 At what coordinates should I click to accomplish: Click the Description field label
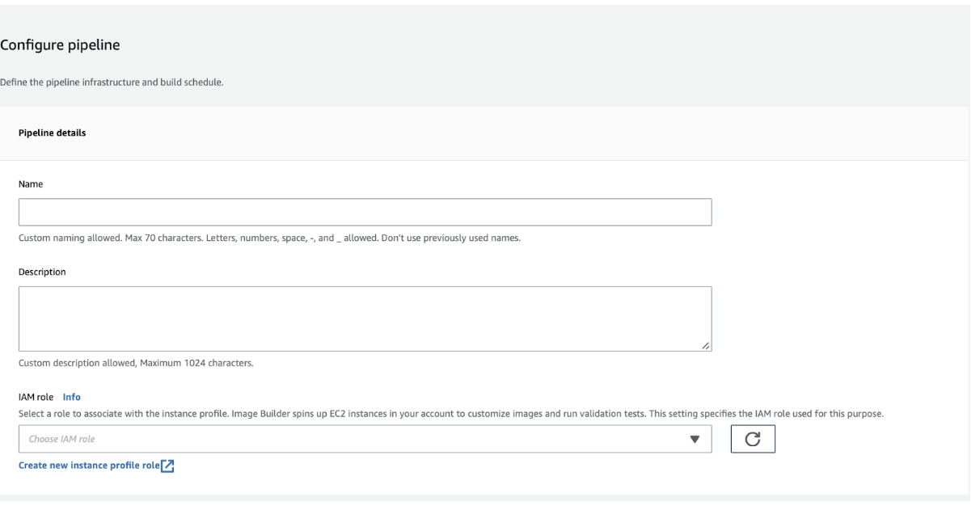point(42,272)
